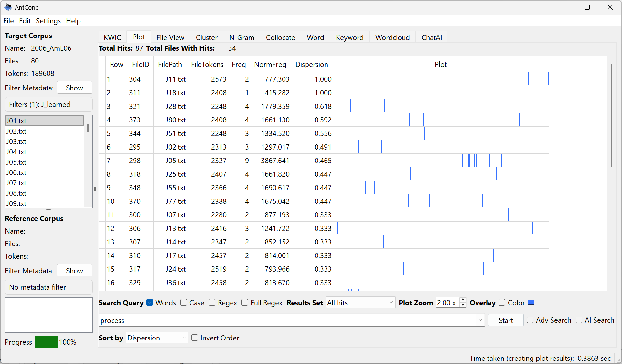Enable the Regex checkbox
Image resolution: width=622 pixels, height=364 pixels.
tap(212, 302)
